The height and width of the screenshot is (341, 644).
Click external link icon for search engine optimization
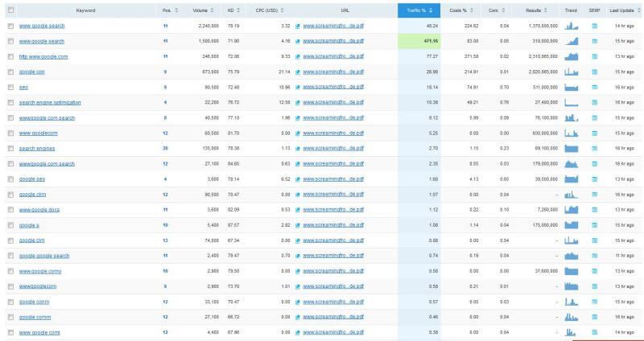pyautogui.click(x=298, y=103)
